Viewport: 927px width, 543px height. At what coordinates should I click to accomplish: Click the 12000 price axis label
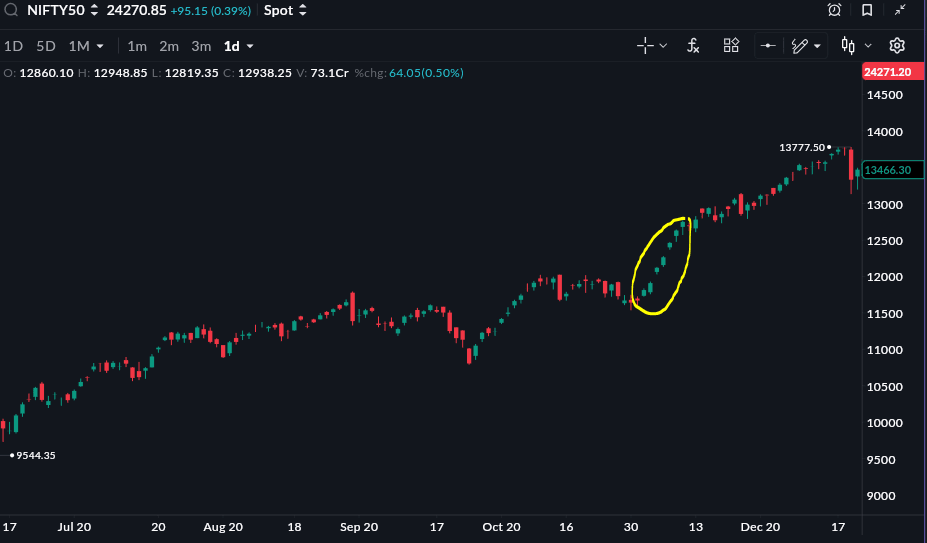(884, 277)
